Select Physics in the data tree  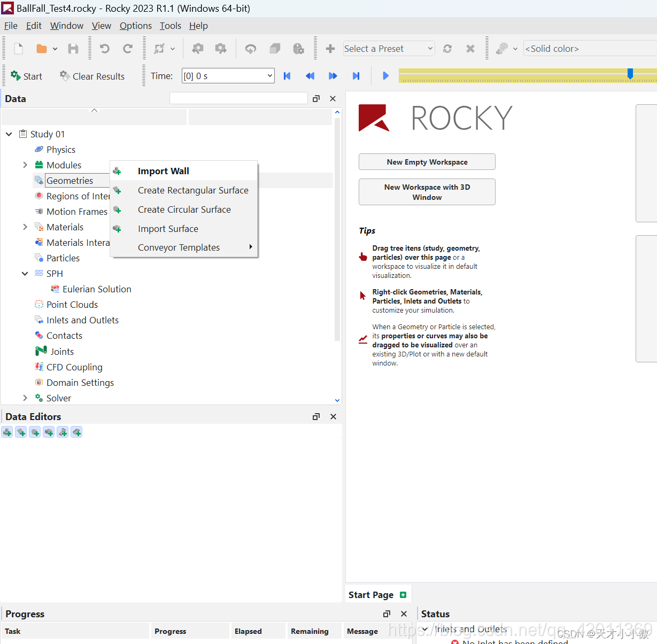tap(61, 150)
